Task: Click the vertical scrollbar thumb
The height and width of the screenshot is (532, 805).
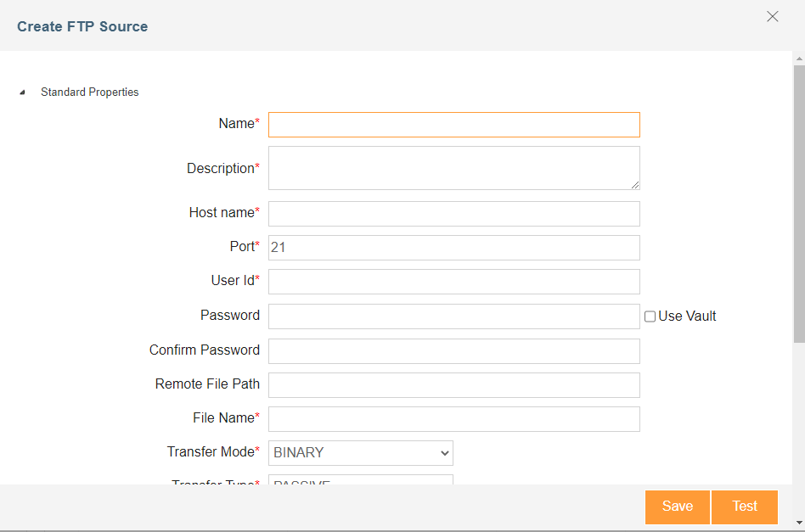Action: pyautogui.click(x=799, y=204)
